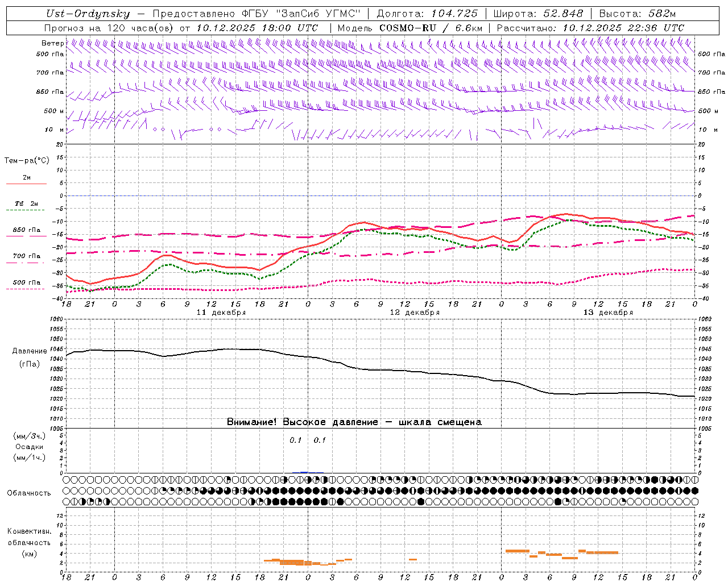Click the "(гПа)" pressure unit label
The width and height of the screenshot is (728, 582).
(x=30, y=364)
